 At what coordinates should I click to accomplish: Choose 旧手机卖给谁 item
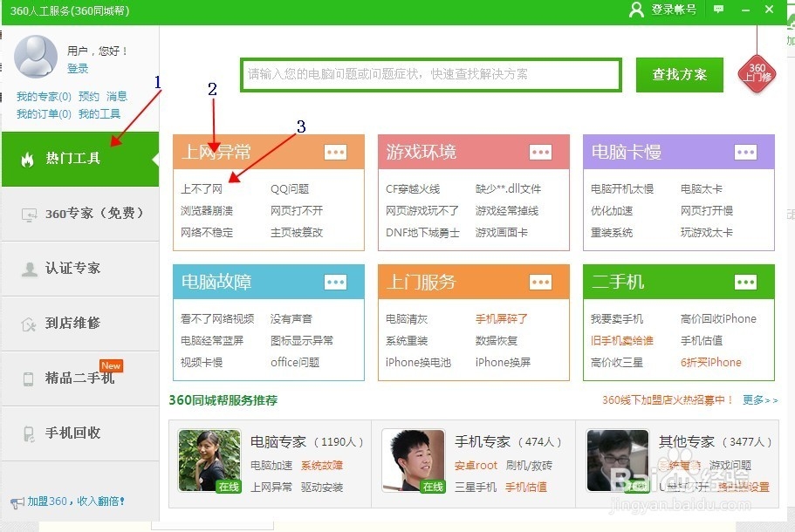click(621, 340)
